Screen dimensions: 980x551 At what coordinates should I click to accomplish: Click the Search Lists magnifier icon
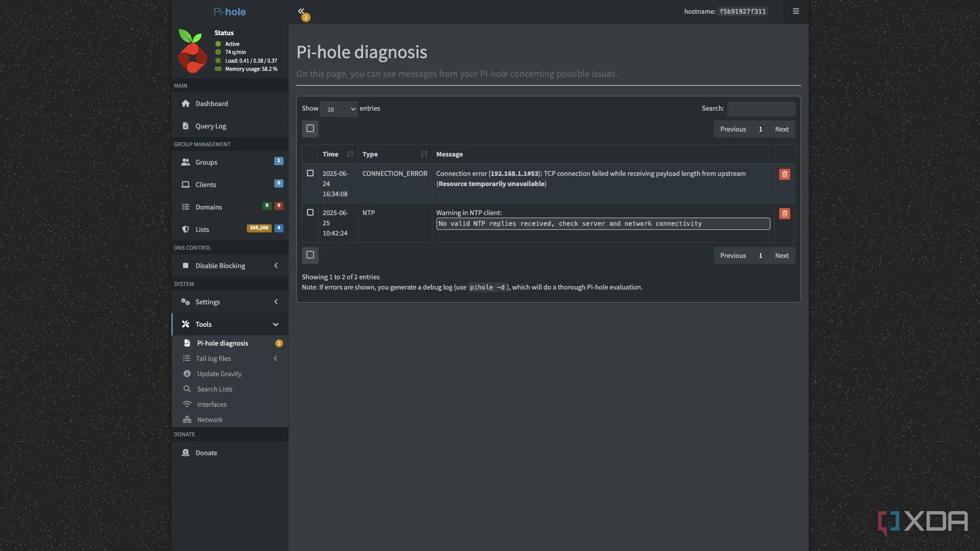pos(187,389)
